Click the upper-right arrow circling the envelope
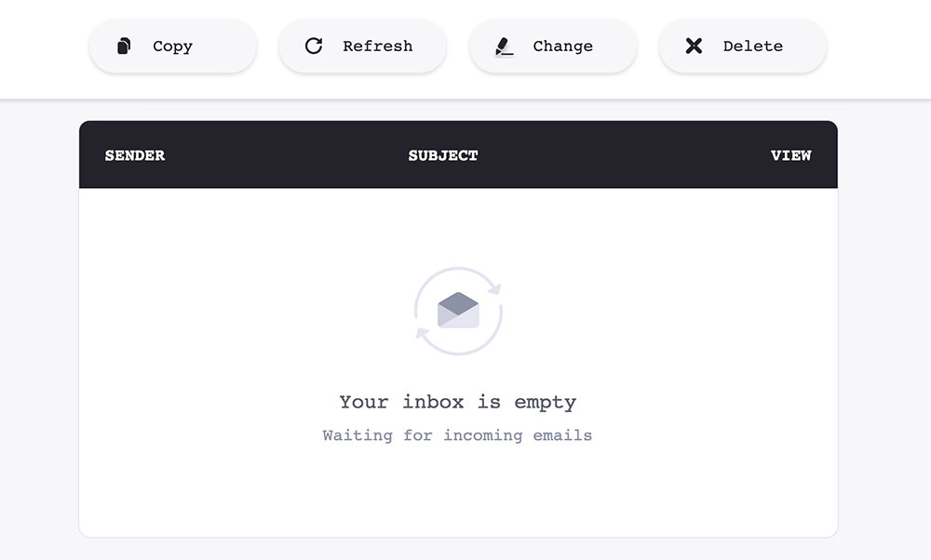Screen dimensions: 931x560 pyautogui.click(x=493, y=288)
